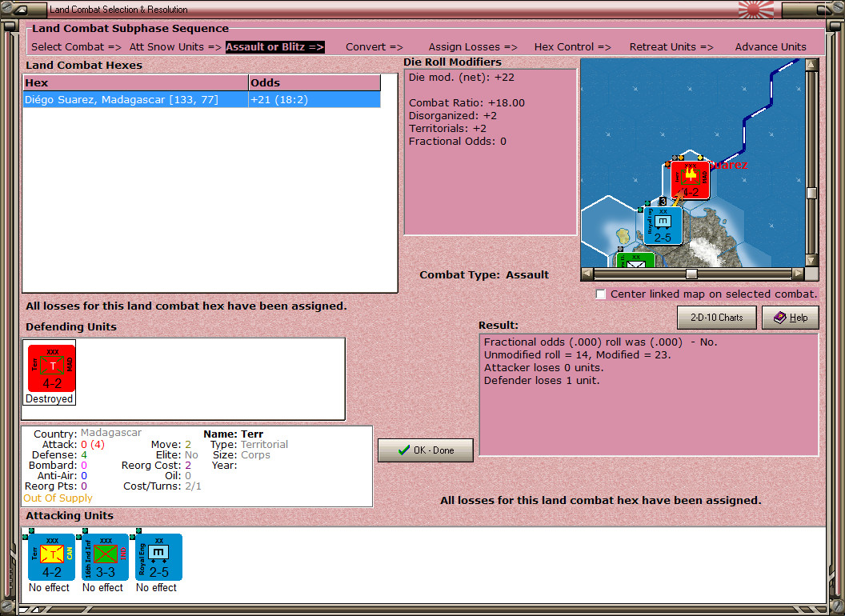
Task: Click the map vertical scrollbar down arrow
Action: (x=811, y=260)
